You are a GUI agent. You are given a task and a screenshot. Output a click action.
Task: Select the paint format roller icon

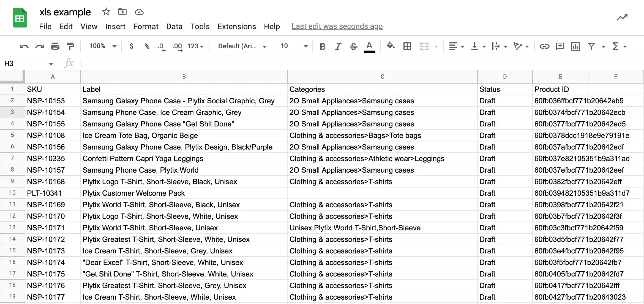71,46
